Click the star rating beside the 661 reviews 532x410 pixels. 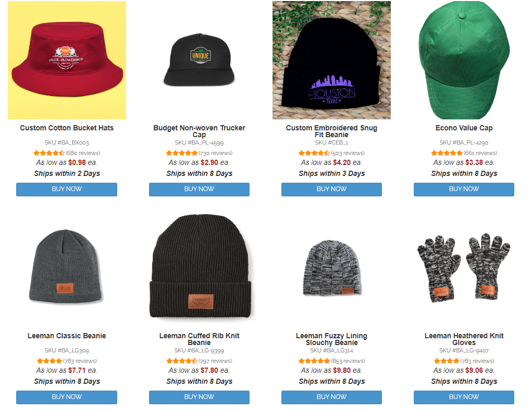(447, 153)
